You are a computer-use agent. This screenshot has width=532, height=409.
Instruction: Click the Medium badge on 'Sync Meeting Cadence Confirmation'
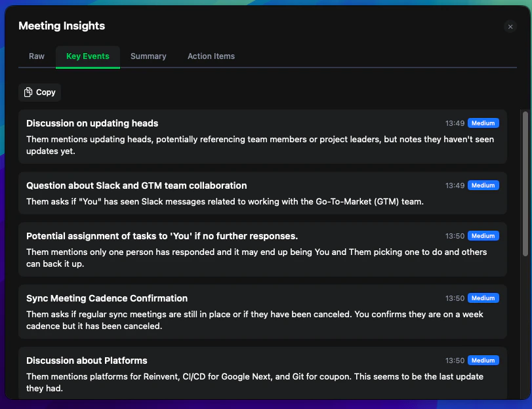[483, 298]
